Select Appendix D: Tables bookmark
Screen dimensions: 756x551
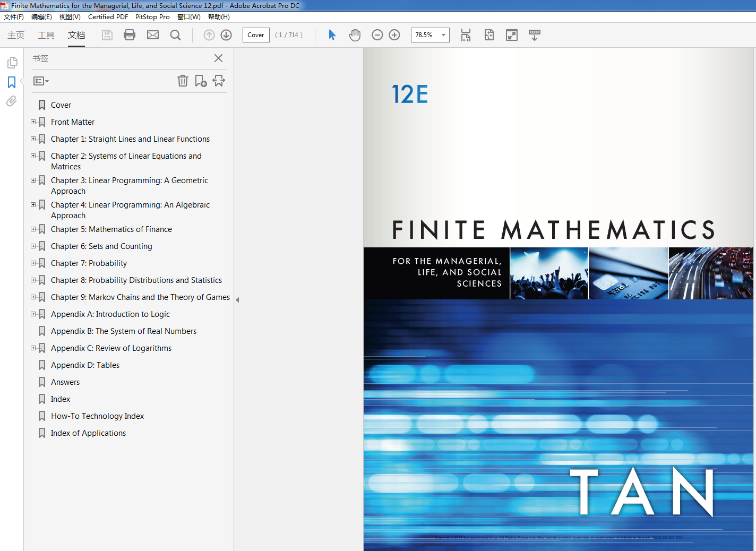click(x=85, y=365)
